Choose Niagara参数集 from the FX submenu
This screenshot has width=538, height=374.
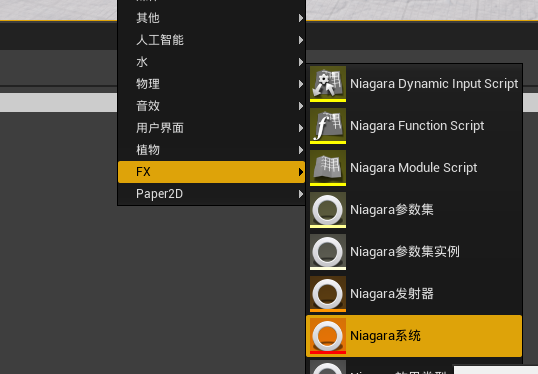click(x=414, y=210)
